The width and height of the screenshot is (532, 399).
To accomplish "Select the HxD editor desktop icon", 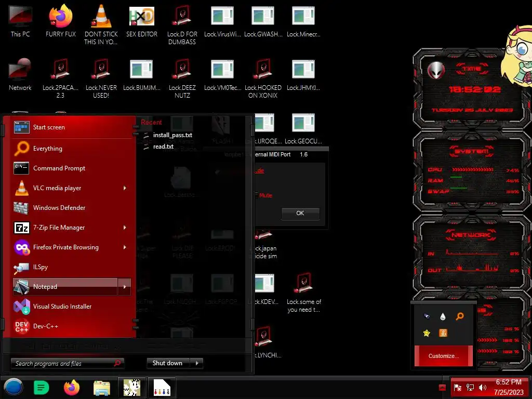I will (141, 21).
